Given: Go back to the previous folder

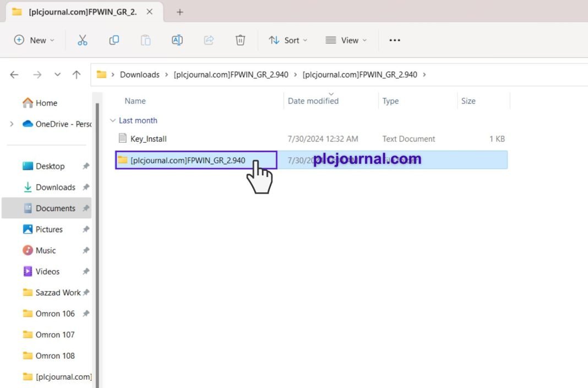Looking at the screenshot, I should pyautogui.click(x=14, y=74).
